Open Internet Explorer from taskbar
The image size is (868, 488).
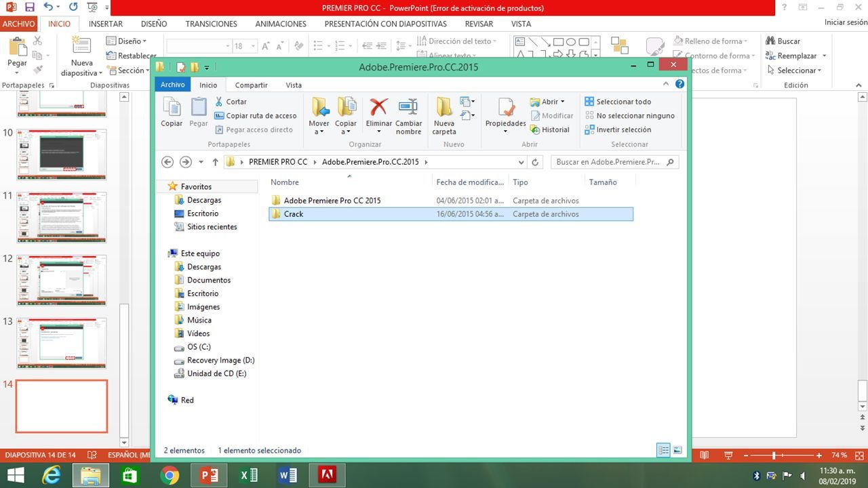point(51,475)
